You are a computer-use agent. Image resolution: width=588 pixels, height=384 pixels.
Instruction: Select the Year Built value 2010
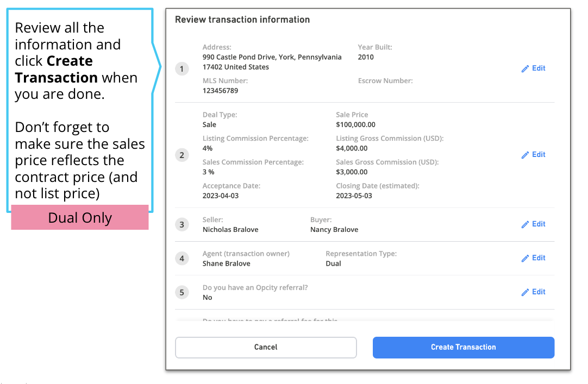coord(366,57)
